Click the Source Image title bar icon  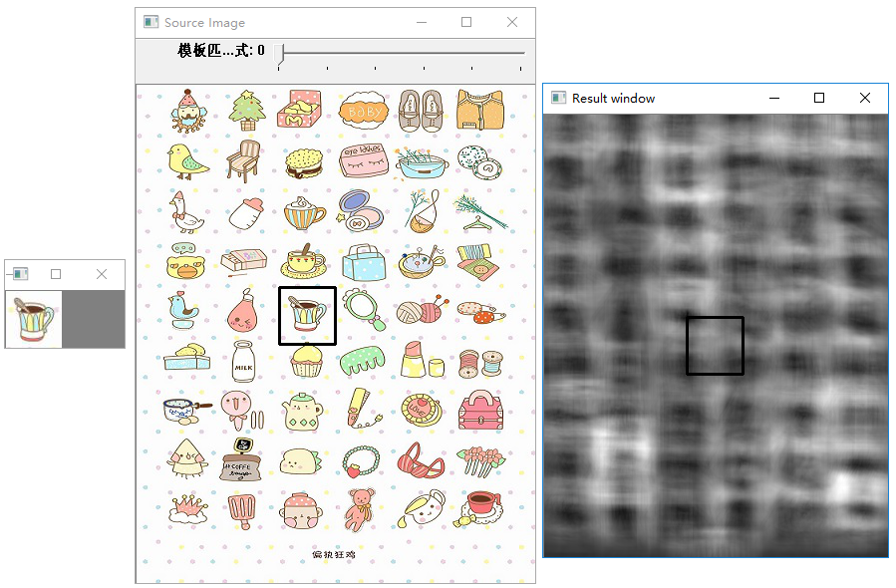[150, 22]
